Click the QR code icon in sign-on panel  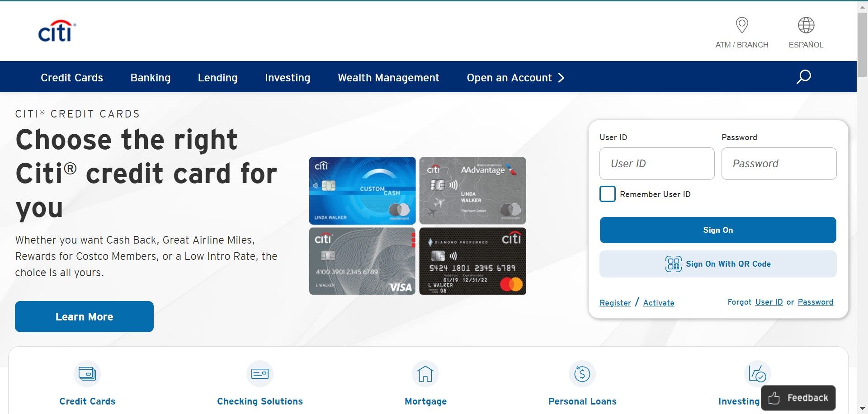coord(673,264)
